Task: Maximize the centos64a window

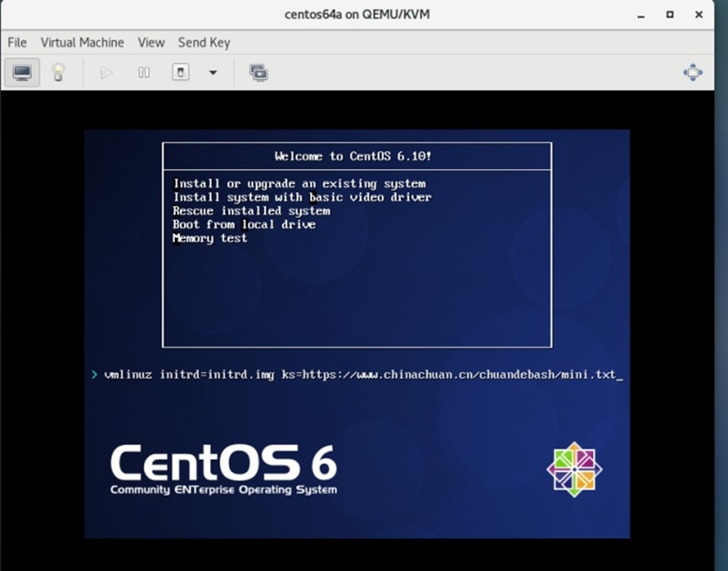Action: 670,15
